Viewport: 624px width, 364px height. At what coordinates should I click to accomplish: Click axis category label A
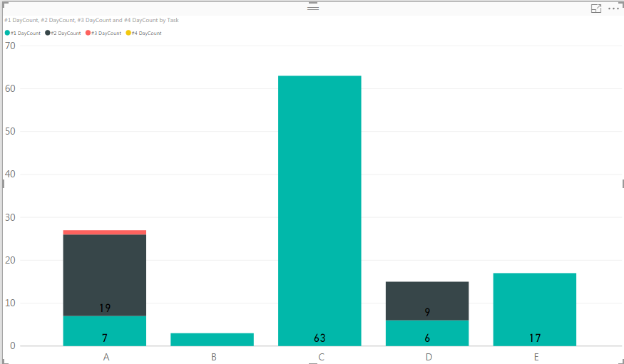106,357
